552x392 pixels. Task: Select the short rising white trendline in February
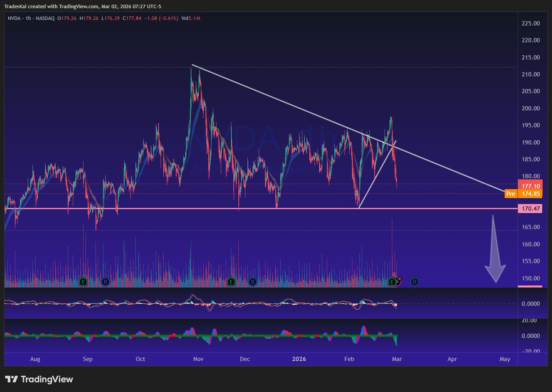[377, 174]
